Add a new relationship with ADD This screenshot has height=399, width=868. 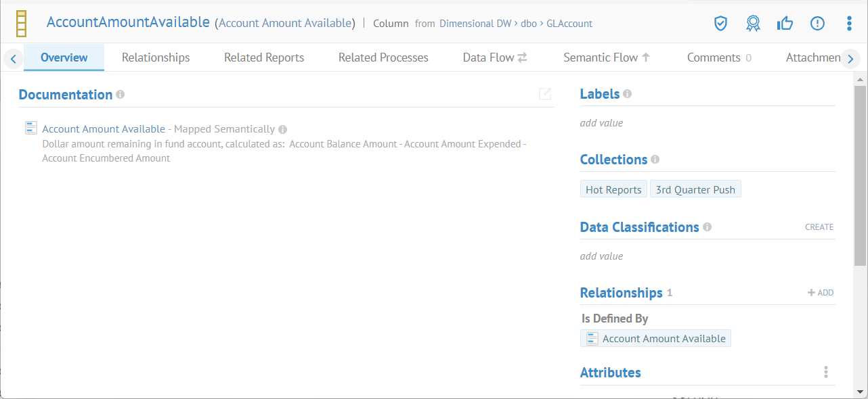coord(820,293)
